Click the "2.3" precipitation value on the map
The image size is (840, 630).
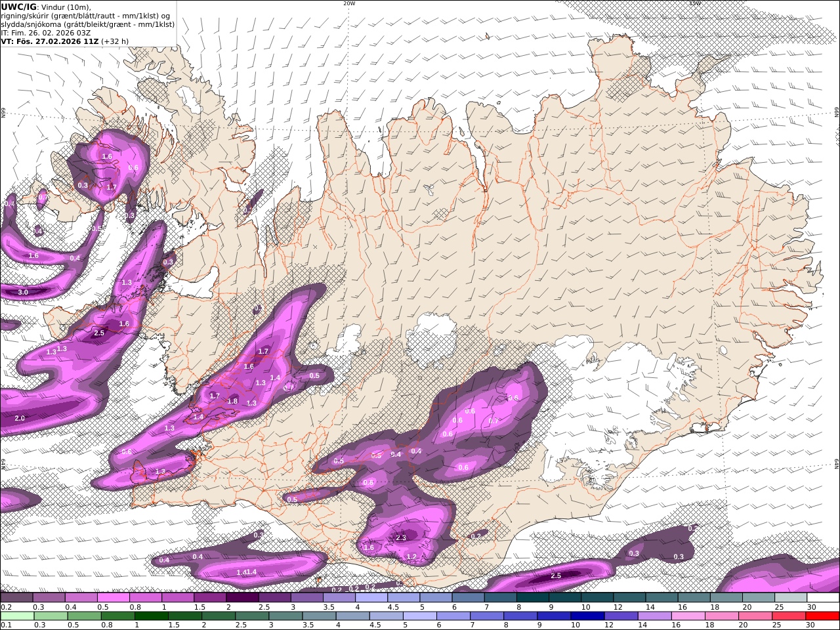[401, 537]
